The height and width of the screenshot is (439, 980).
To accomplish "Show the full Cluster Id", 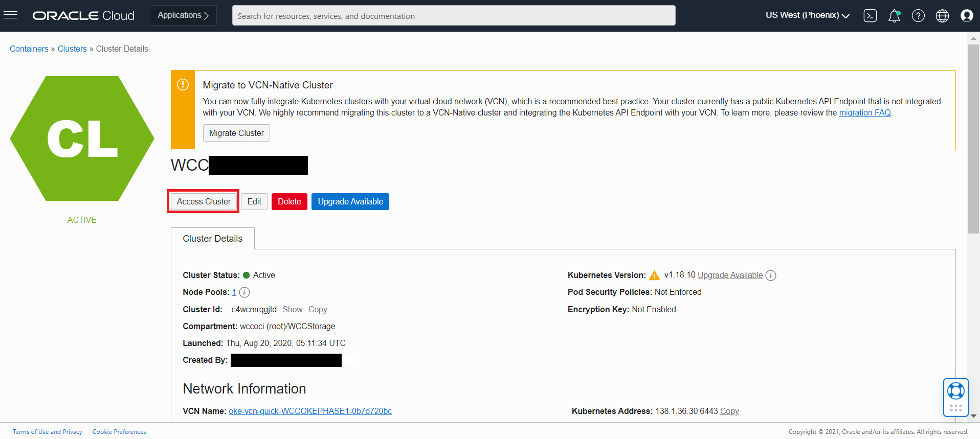I will [293, 310].
